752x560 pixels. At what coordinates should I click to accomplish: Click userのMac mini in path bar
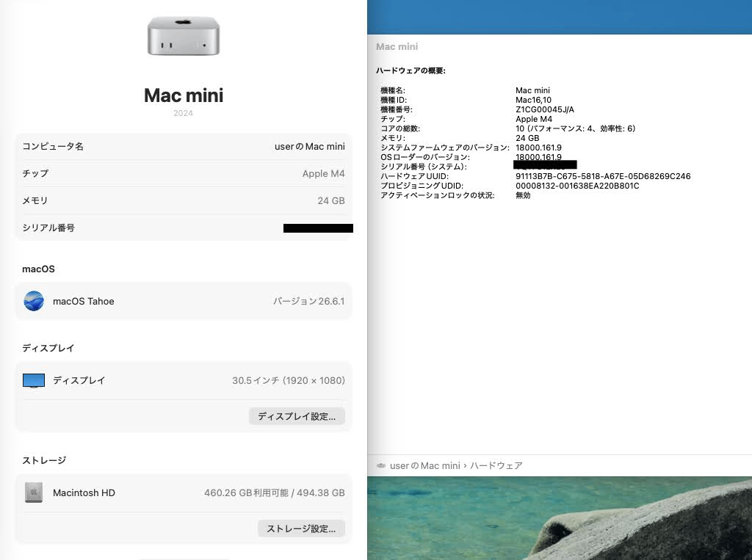coord(425,465)
